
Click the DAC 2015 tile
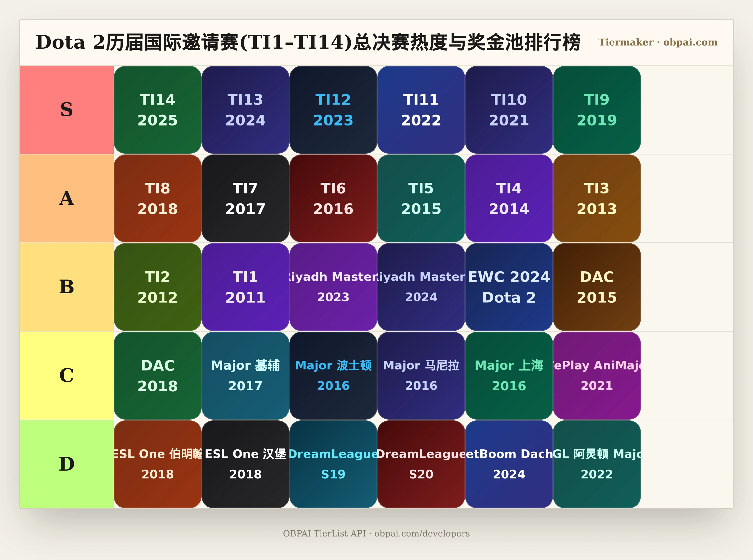point(597,287)
